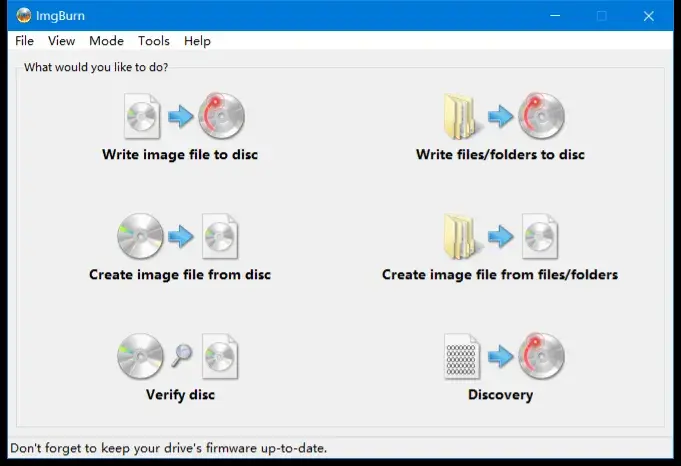681x466 pixels.
Task: Click the Write image file to disc icon
Action: tap(184, 116)
